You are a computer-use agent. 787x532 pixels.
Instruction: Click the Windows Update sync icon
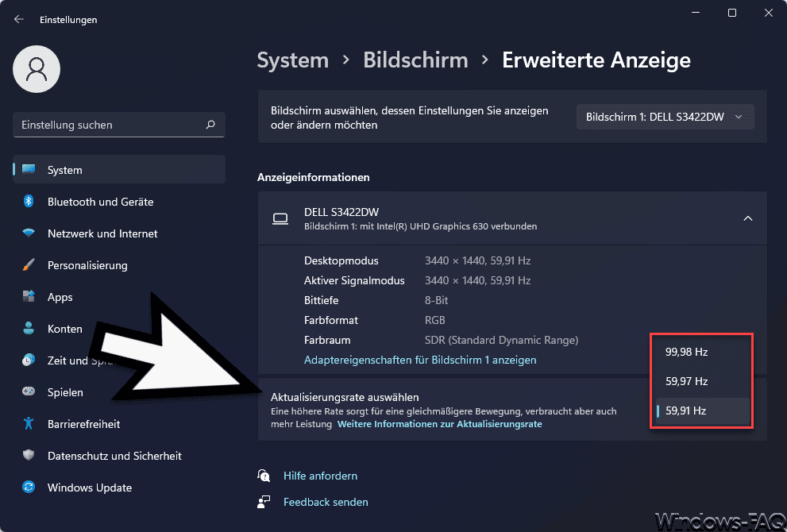tap(29, 487)
